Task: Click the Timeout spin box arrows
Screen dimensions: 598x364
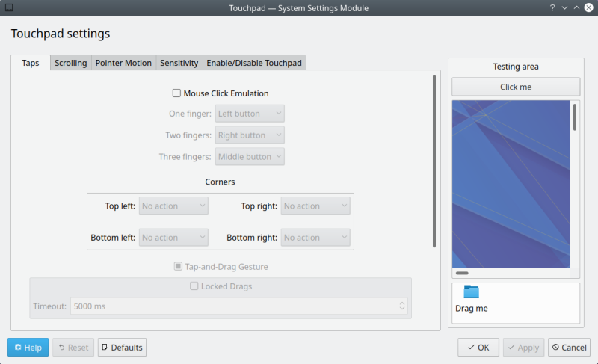Action: pos(402,306)
